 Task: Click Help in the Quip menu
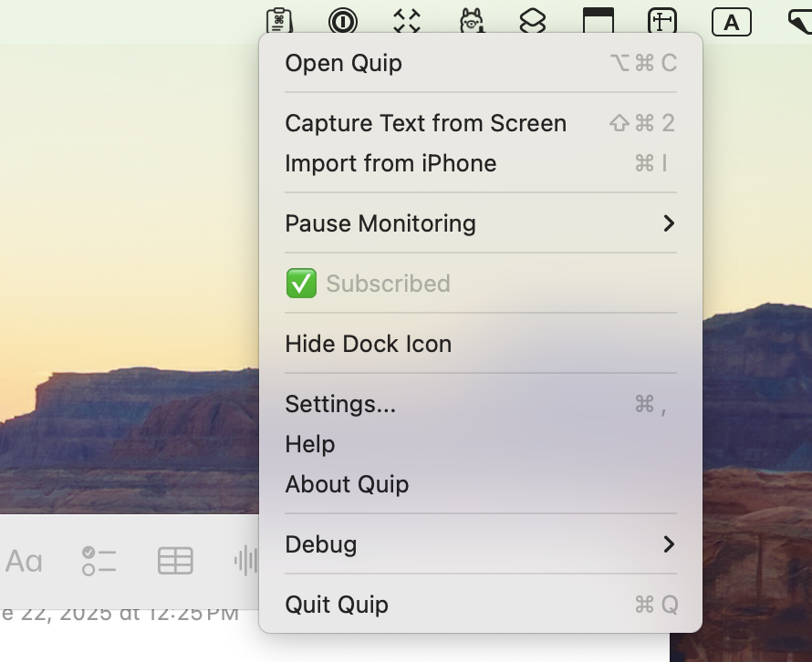[x=481, y=444]
